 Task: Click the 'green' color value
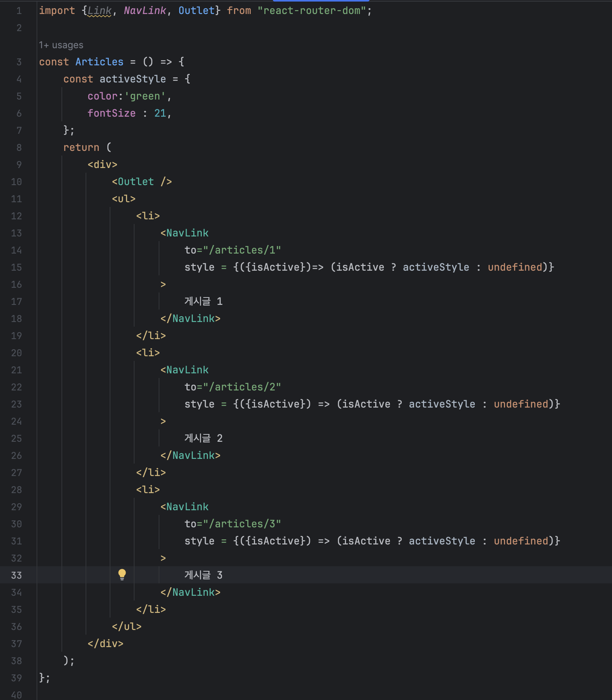click(x=145, y=96)
